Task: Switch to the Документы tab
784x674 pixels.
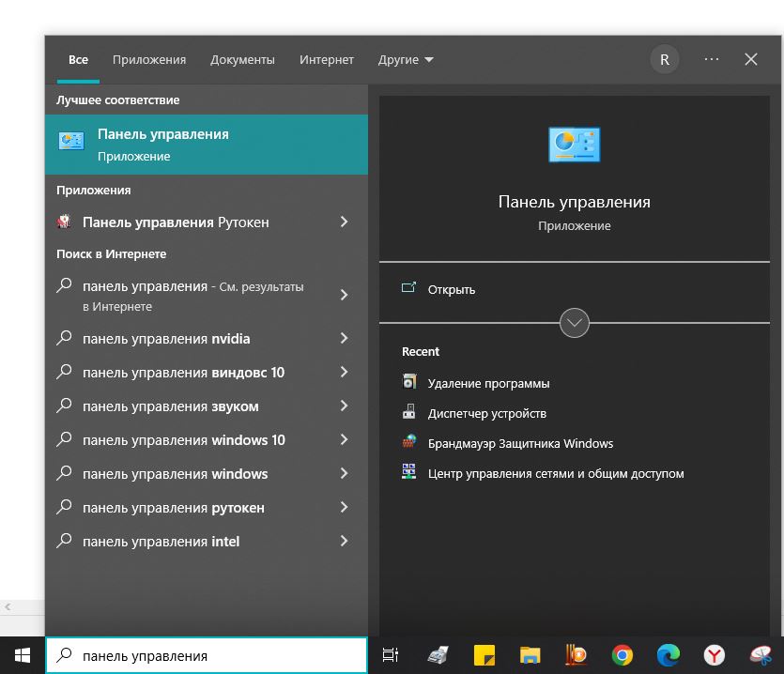Action: (242, 59)
